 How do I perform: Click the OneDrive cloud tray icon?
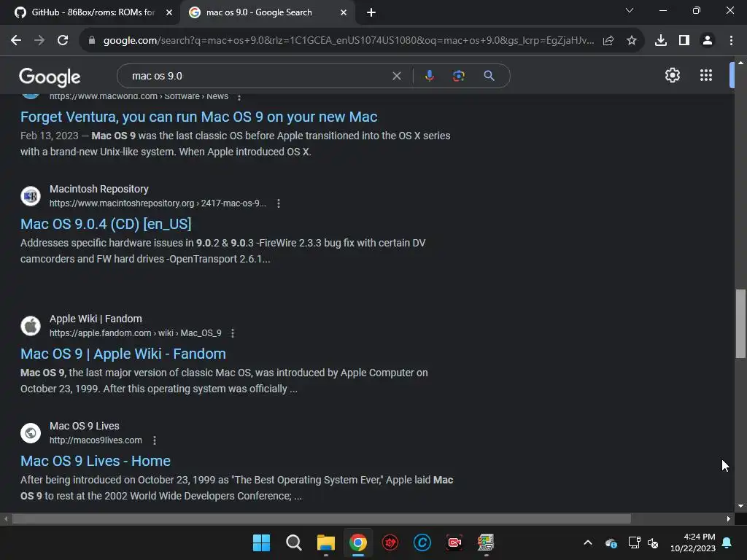coord(611,542)
